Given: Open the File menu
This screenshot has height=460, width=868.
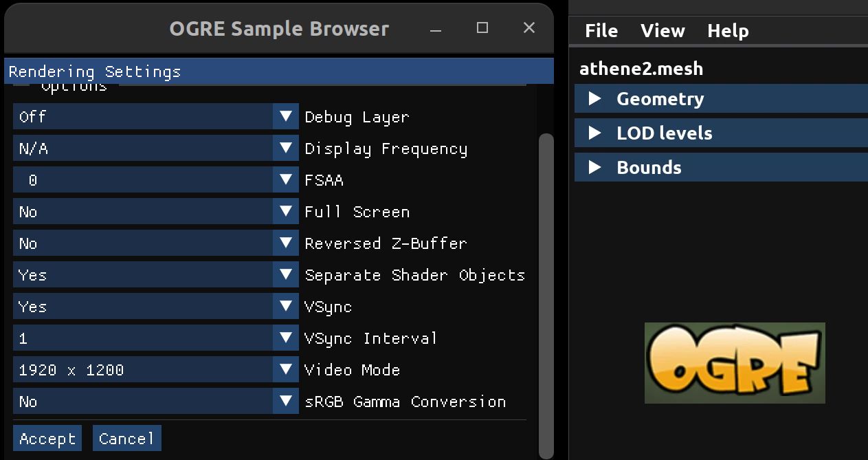Looking at the screenshot, I should [x=601, y=31].
